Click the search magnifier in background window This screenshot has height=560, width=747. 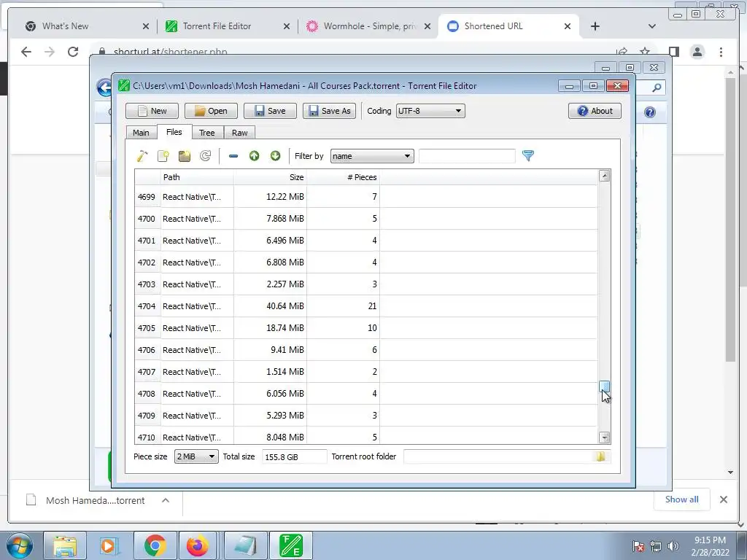657,87
